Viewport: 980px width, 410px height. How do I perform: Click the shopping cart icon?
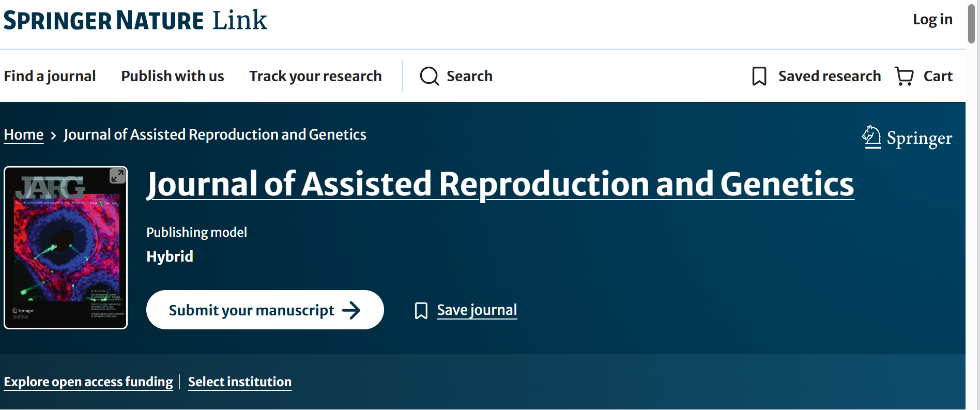tap(904, 76)
